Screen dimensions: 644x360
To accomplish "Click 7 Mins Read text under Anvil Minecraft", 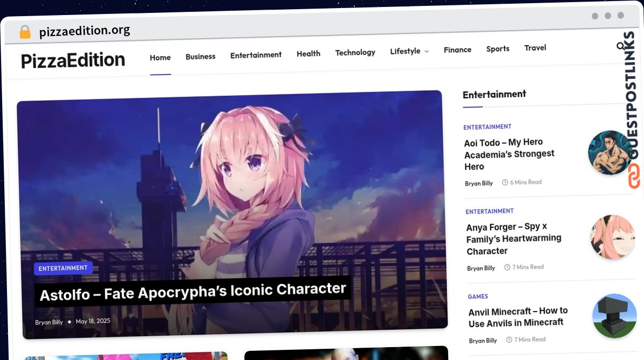I will click(x=530, y=340).
